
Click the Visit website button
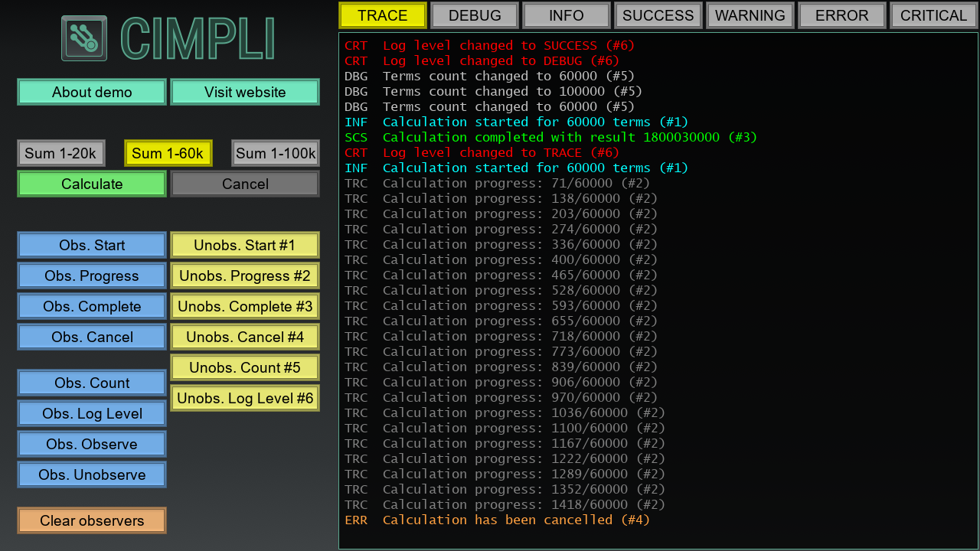click(x=245, y=92)
